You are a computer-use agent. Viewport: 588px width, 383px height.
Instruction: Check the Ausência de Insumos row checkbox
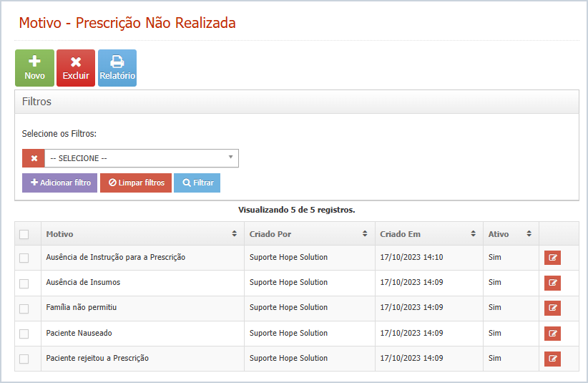pyautogui.click(x=24, y=283)
